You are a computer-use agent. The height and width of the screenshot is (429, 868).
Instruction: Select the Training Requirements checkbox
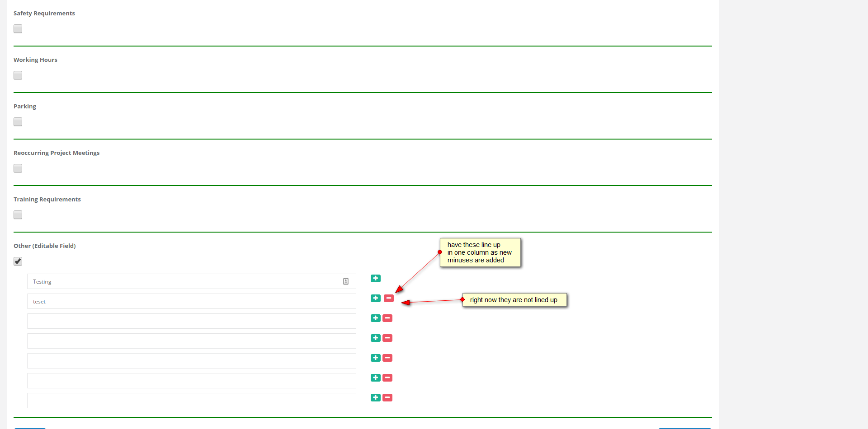[x=18, y=215]
